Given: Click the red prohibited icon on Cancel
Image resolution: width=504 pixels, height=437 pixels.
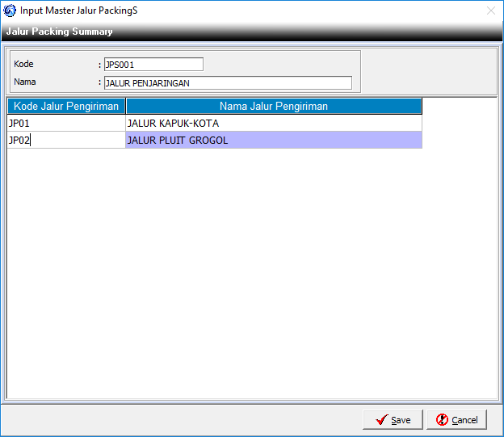Looking at the screenshot, I should (442, 420).
